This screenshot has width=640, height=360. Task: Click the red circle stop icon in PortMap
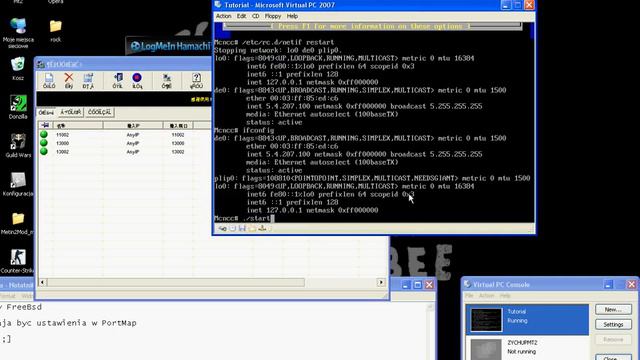tap(137, 80)
